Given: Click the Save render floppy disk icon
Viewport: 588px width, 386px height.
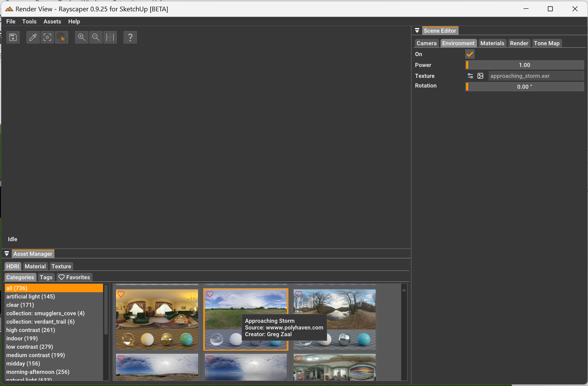Looking at the screenshot, I should [13, 37].
